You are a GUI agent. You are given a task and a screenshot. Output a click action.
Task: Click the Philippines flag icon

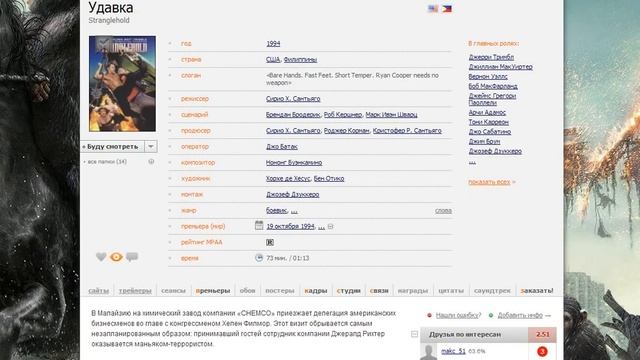[447, 9]
